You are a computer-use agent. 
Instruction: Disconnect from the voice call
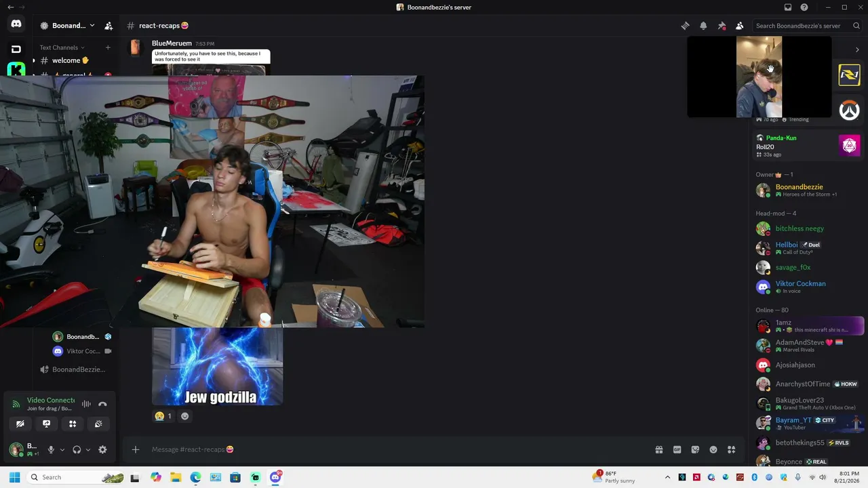tap(102, 404)
